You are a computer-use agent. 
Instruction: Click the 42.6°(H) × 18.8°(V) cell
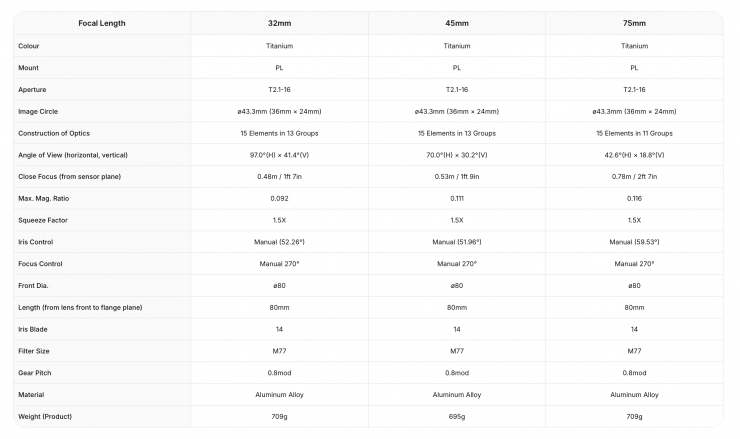coord(634,155)
